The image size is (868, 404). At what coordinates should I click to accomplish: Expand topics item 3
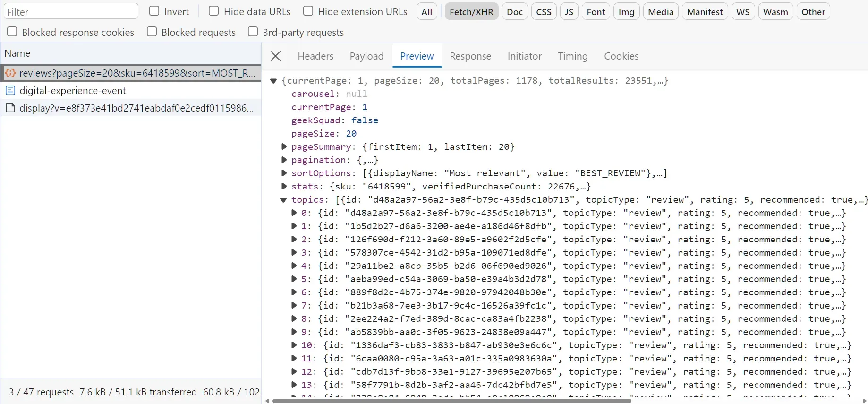coord(294,252)
